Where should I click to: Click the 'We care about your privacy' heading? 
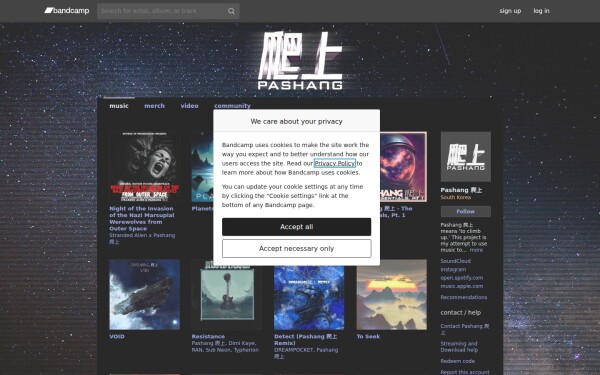[x=297, y=121]
